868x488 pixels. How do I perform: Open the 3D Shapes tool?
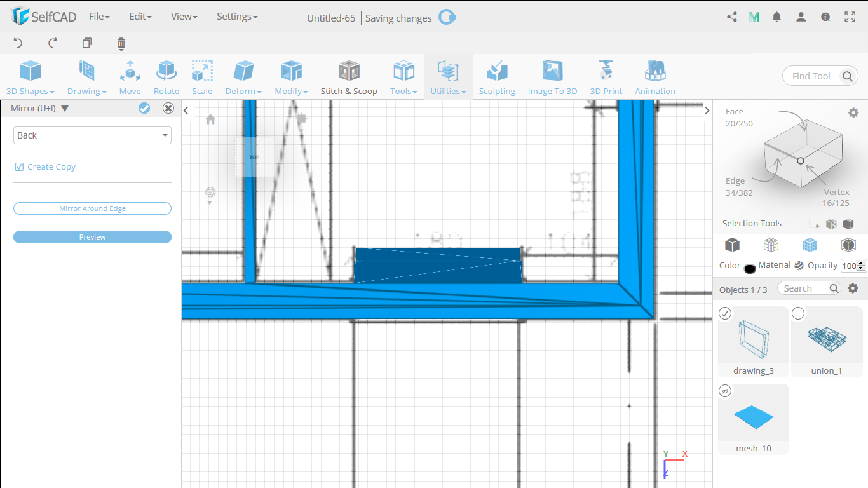click(x=30, y=78)
